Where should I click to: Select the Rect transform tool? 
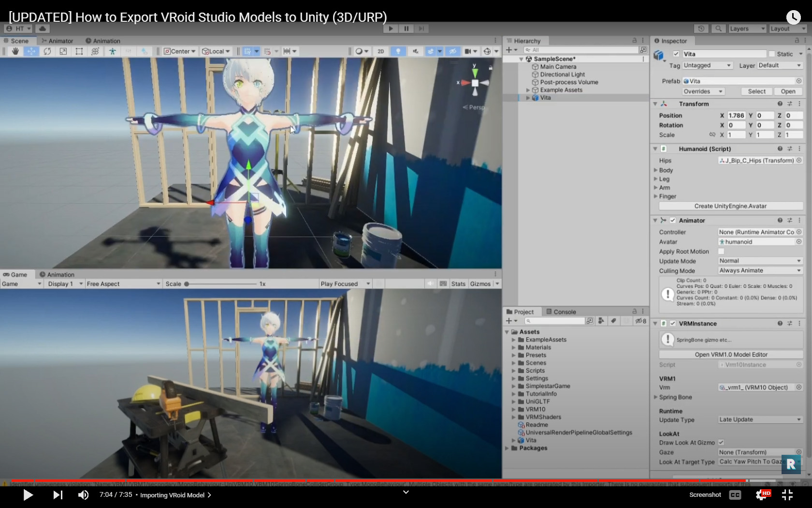coord(79,51)
